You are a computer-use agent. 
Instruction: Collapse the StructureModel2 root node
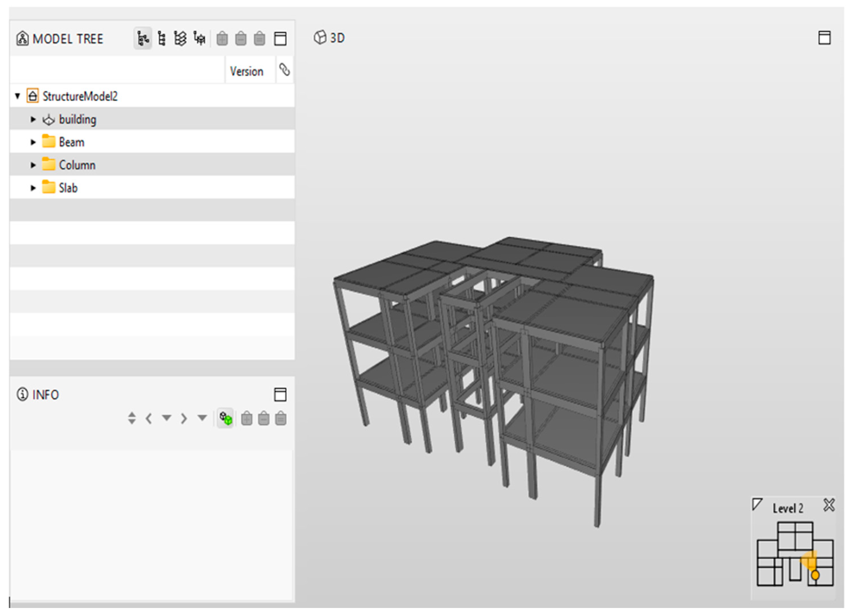[17, 96]
